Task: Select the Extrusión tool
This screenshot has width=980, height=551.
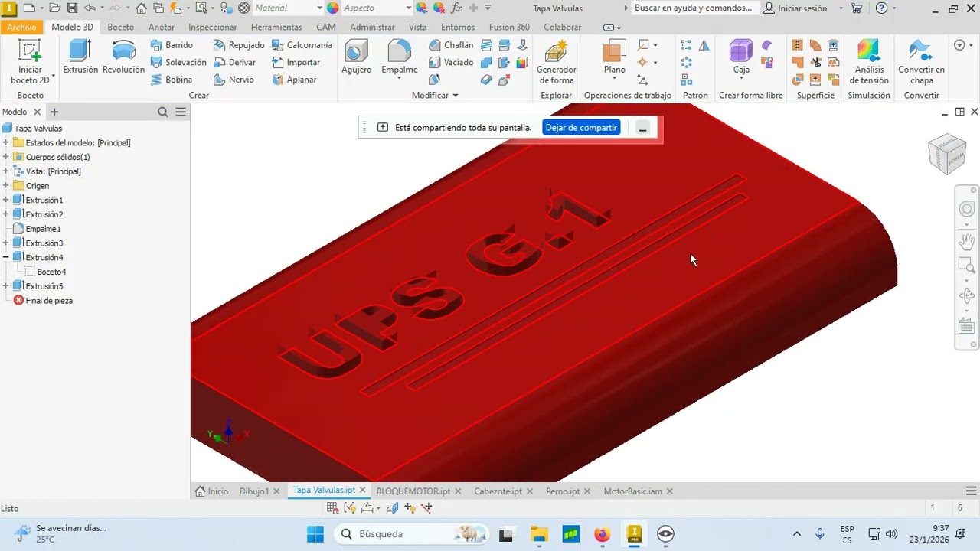Action: coord(80,57)
